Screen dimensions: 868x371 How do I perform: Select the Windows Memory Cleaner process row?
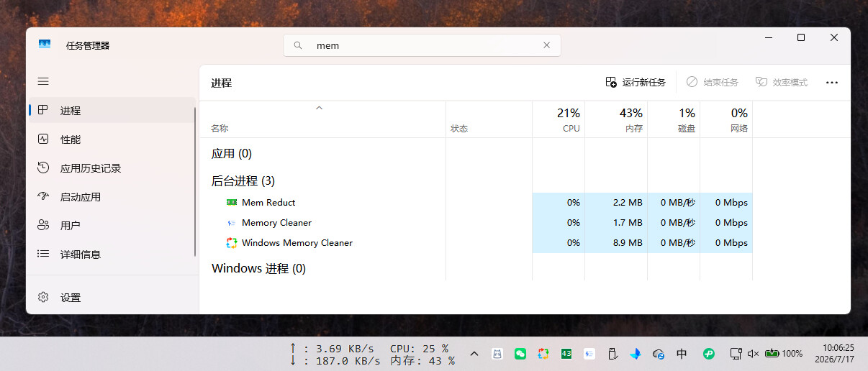(476, 242)
